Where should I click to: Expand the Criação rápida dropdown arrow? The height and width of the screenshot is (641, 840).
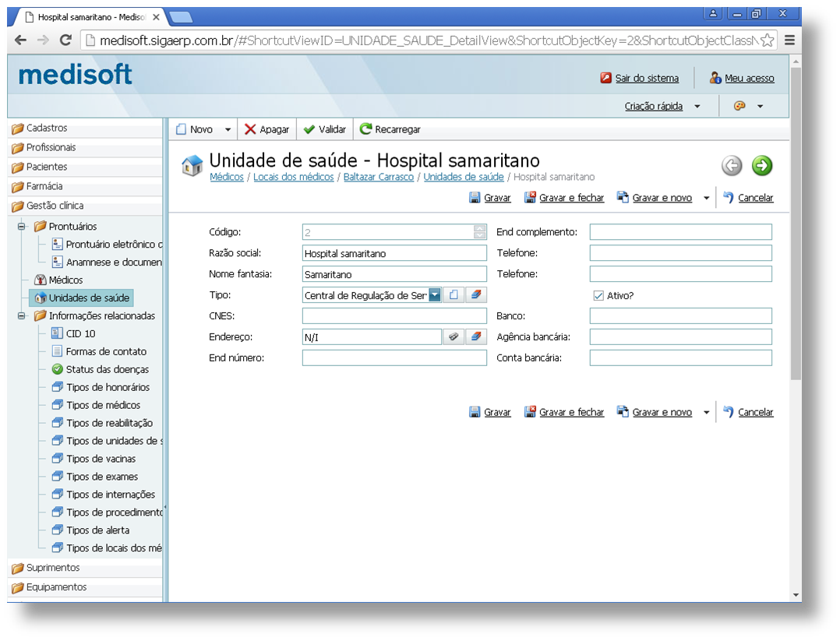pos(697,107)
